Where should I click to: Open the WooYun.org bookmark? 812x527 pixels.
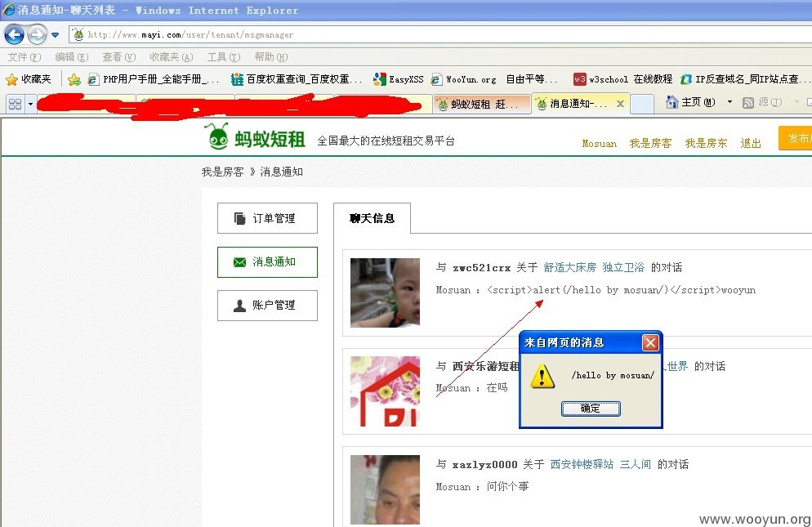pyautogui.click(x=464, y=79)
